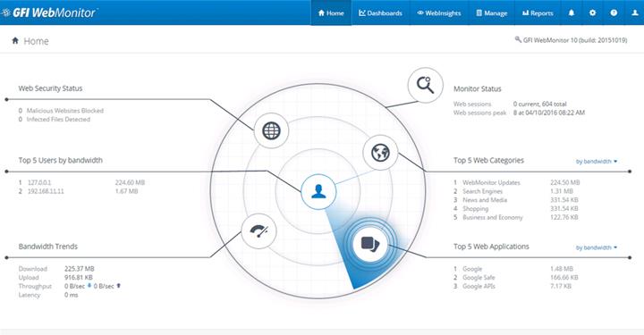
Task: Open the Dashboards menu
Action: pos(380,13)
